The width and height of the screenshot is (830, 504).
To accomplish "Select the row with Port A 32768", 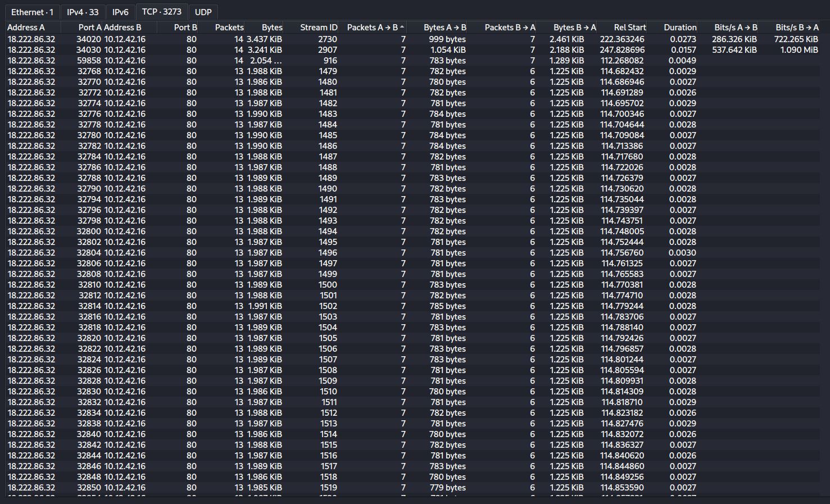I will tap(413, 71).
